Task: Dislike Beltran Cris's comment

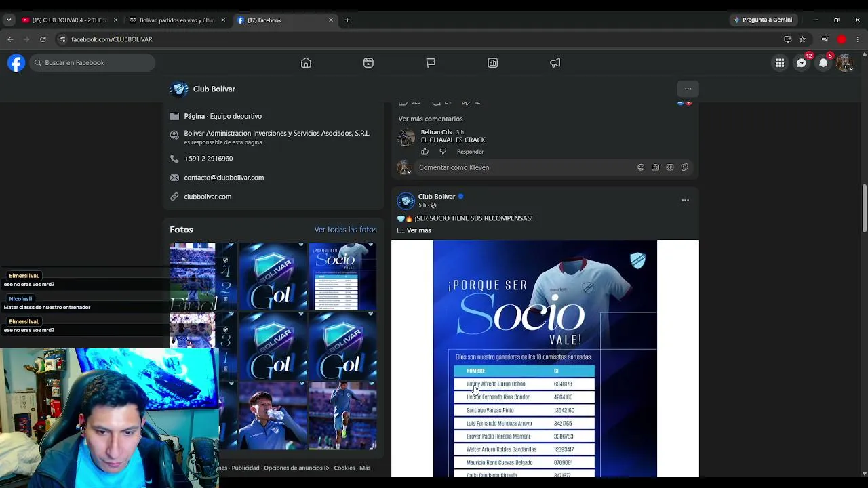Action: click(443, 151)
